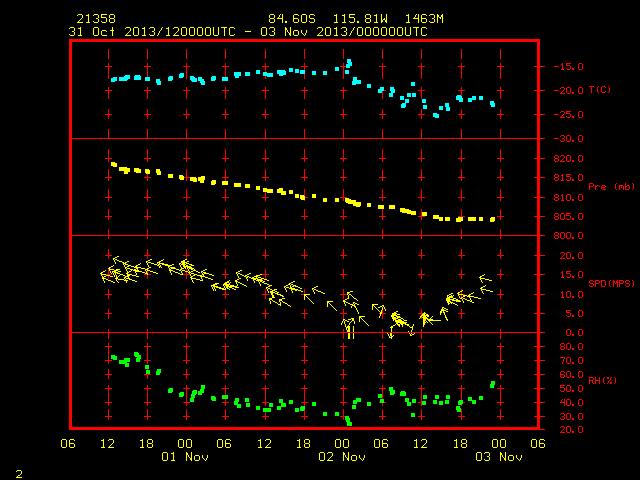Click the 115.81W longitude text
This screenshot has width=640, height=480.
point(360,19)
